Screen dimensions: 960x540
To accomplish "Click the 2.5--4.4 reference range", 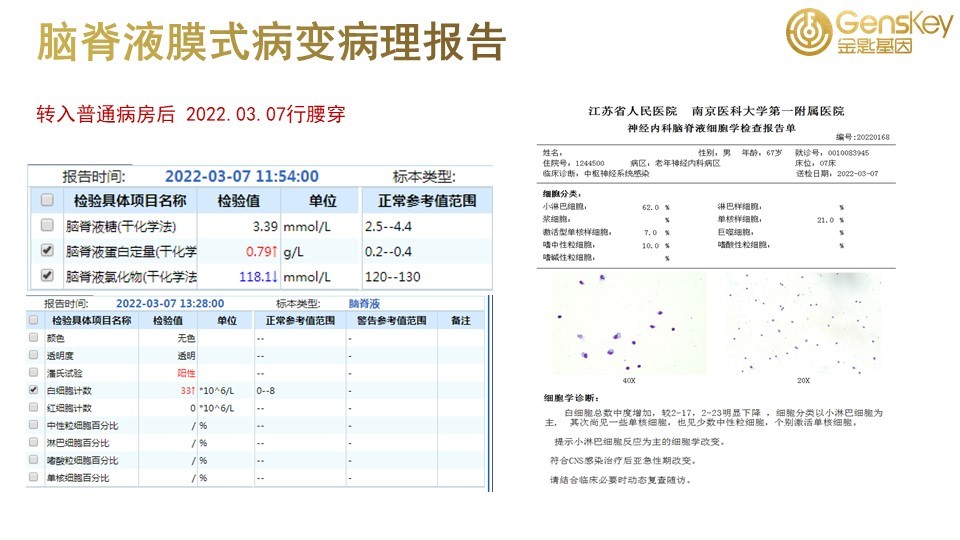I will [388, 227].
